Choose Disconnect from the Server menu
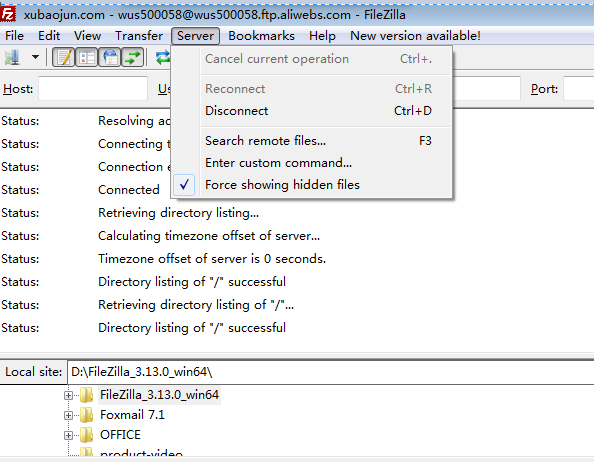The image size is (594, 462). tap(311, 111)
